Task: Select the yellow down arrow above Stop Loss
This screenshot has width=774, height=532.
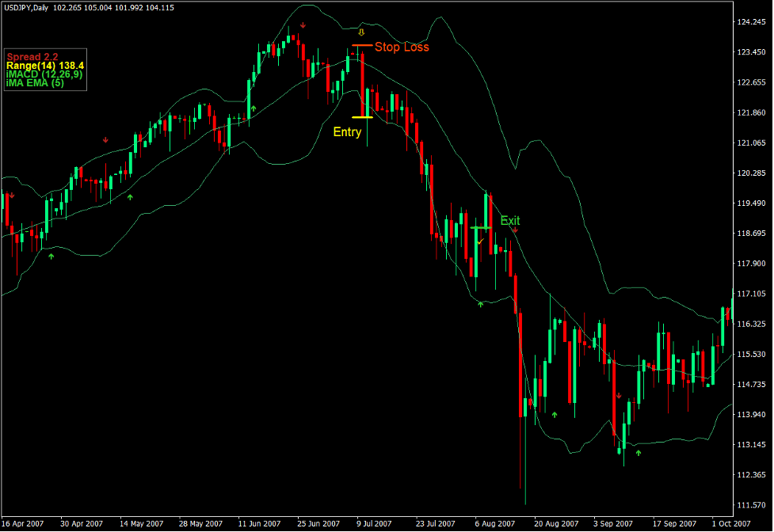Action: [363, 34]
